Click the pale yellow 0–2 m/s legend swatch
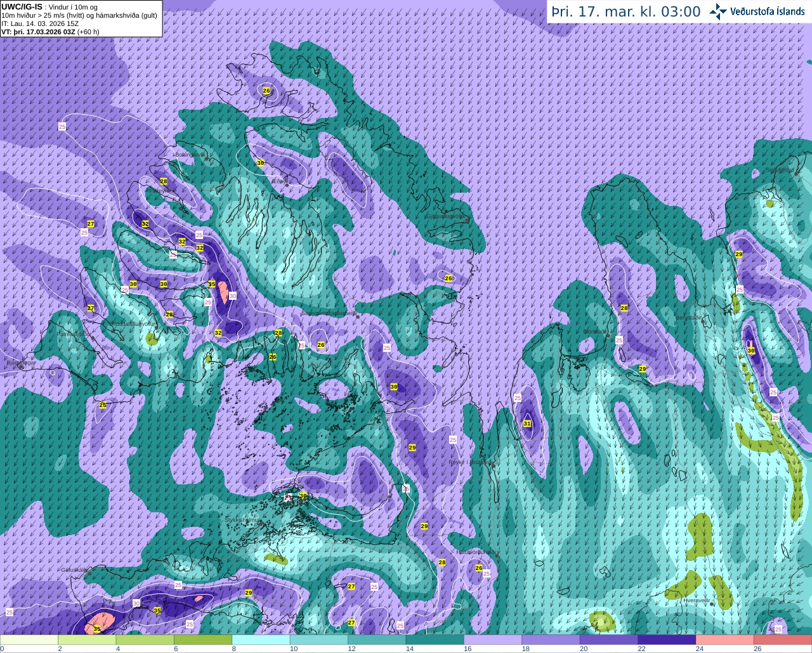This screenshot has height=653, width=812. tap(29, 640)
